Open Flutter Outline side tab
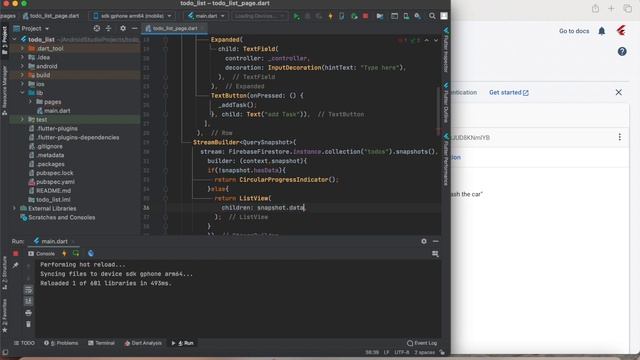 (446, 103)
